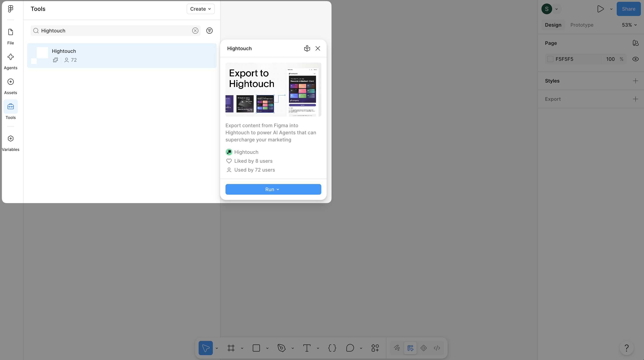Close the Hightouch plugin details panel

click(318, 49)
